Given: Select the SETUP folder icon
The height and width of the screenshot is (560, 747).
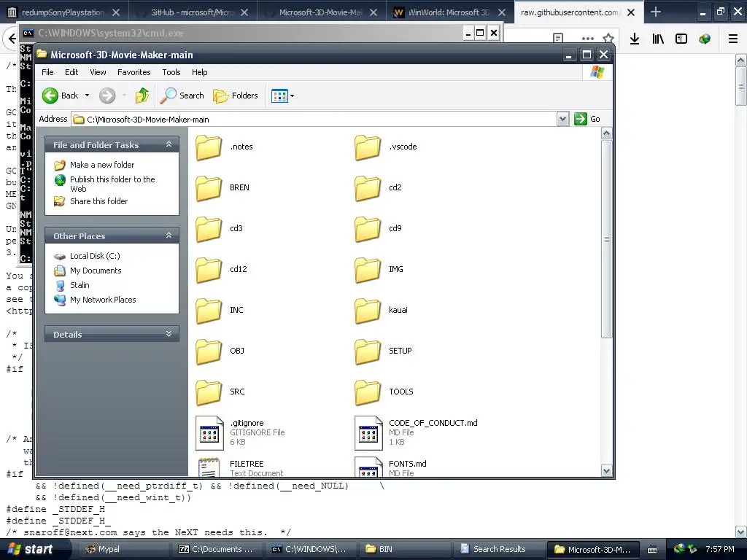Looking at the screenshot, I should pos(368,351).
